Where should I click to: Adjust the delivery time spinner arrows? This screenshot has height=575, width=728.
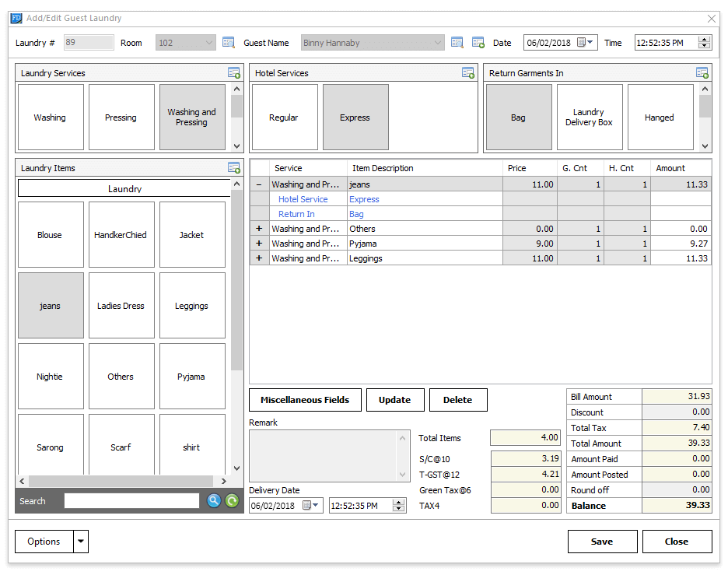(x=398, y=505)
